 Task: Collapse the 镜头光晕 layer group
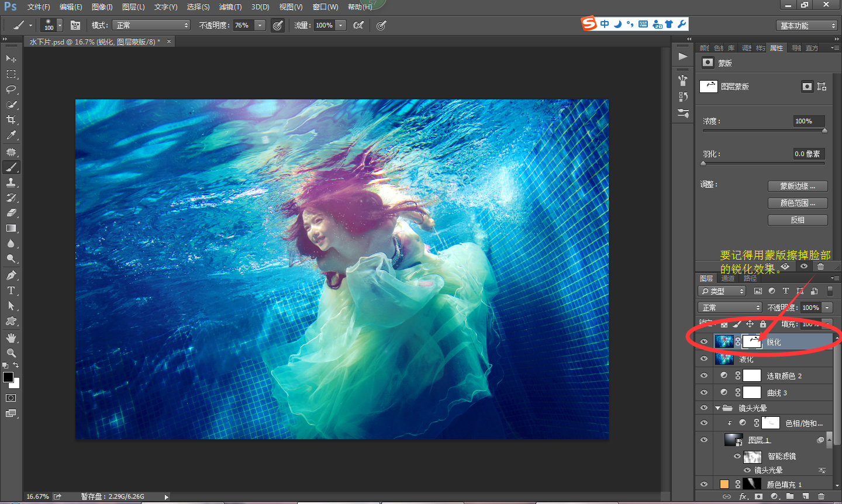point(717,408)
